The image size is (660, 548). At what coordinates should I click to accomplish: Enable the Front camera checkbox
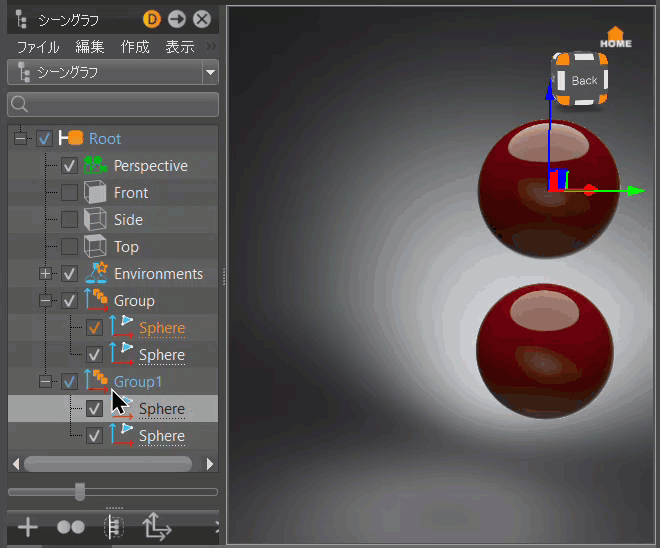tap(69, 193)
